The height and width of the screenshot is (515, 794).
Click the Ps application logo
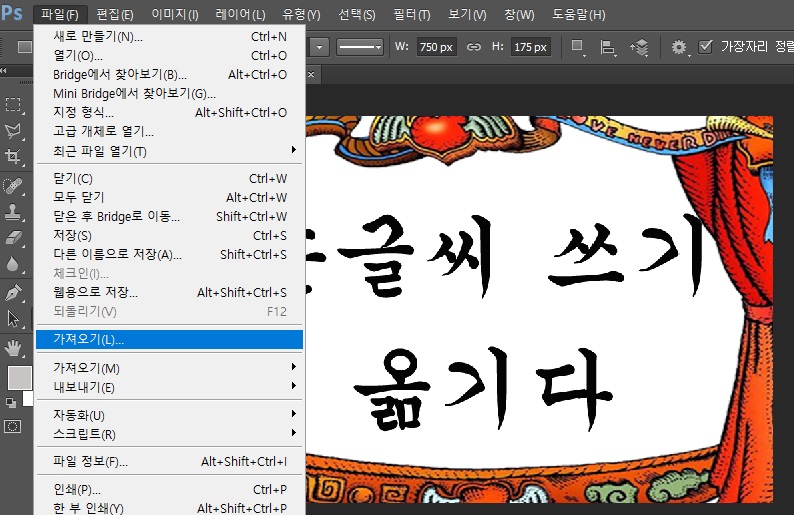coord(12,13)
